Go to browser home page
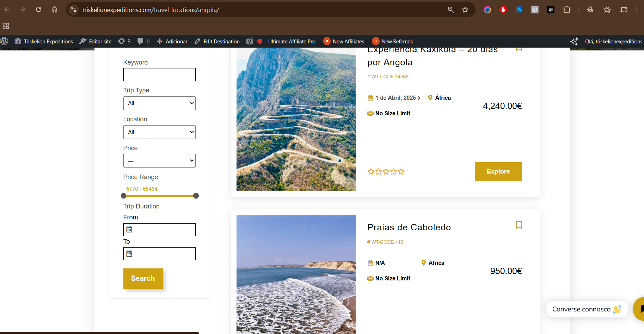This screenshot has width=644, height=334. 54,10
